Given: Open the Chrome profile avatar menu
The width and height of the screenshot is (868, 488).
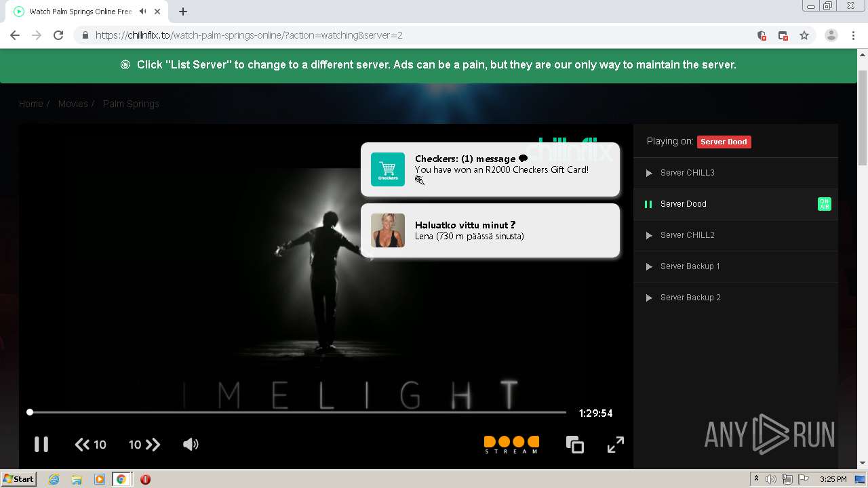Looking at the screenshot, I should click(x=831, y=35).
